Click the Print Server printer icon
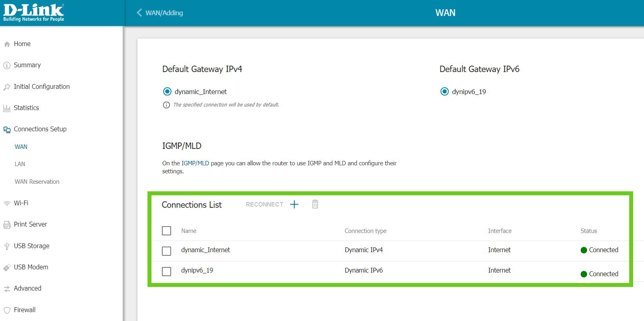Screen dimensions: 644x321 (x=7, y=225)
